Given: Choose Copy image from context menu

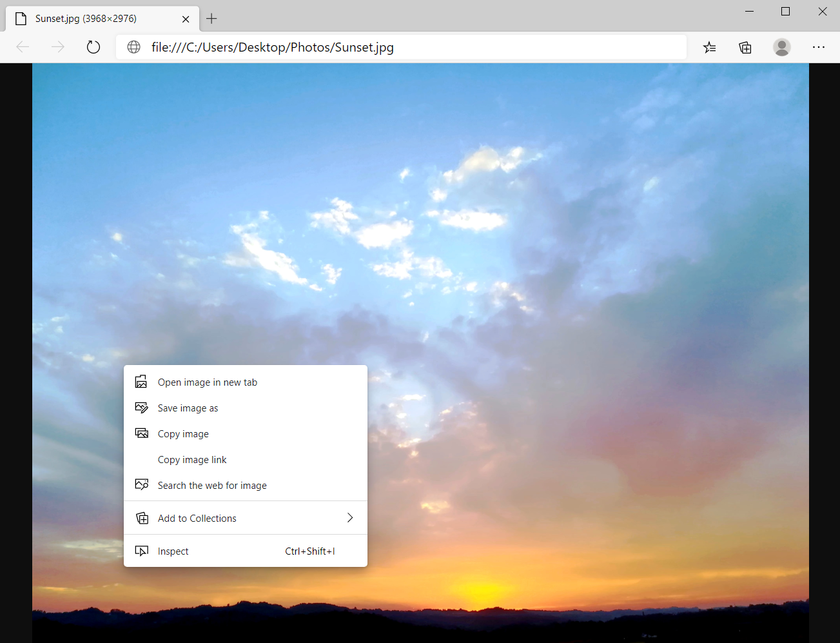Looking at the screenshot, I should tap(183, 434).
